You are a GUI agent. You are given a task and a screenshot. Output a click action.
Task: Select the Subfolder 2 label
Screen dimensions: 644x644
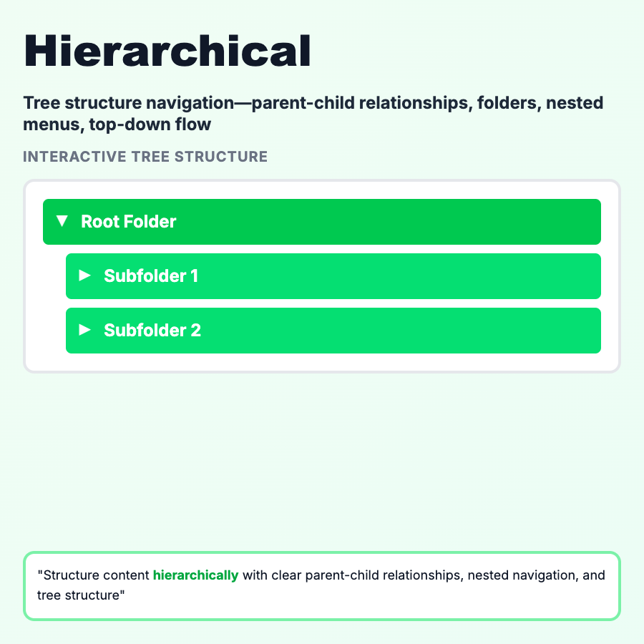(x=152, y=330)
